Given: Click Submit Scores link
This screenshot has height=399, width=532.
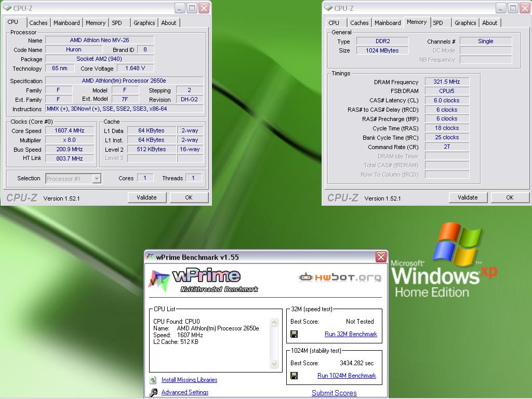Looking at the screenshot, I should click(334, 393).
